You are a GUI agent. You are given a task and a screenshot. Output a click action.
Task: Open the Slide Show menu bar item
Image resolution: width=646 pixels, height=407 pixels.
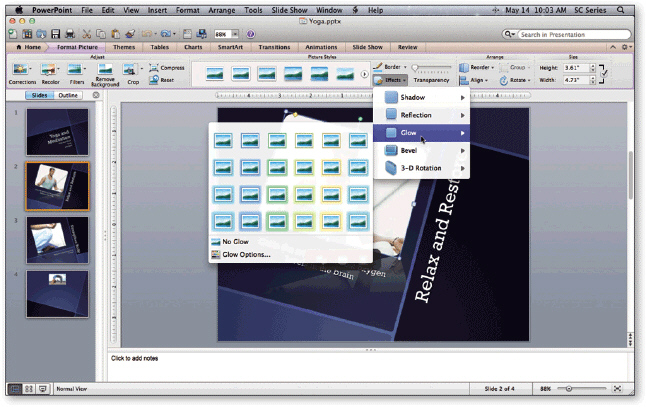289,10
